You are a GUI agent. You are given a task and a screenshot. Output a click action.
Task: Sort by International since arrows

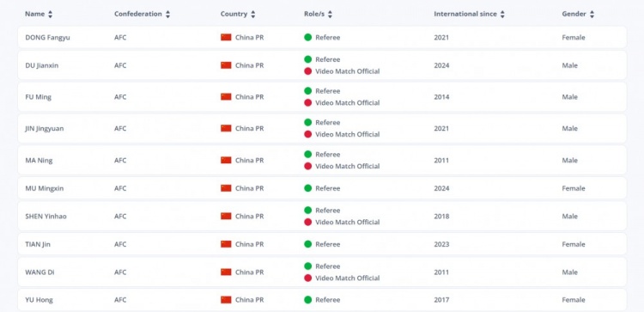coord(502,15)
